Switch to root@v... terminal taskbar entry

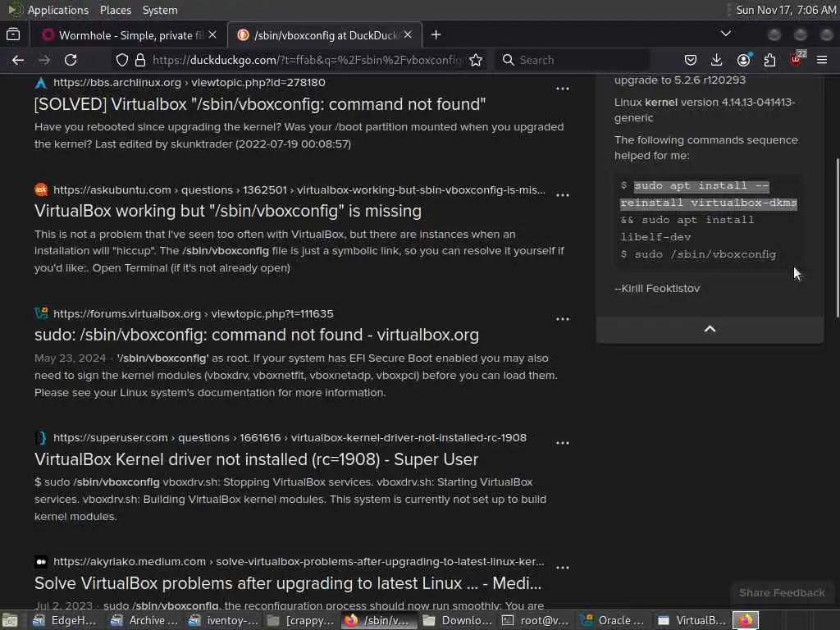[535, 620]
